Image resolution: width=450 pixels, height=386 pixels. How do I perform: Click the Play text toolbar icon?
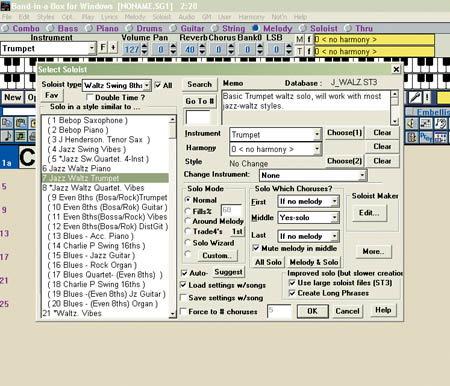pyautogui.click(x=426, y=137)
